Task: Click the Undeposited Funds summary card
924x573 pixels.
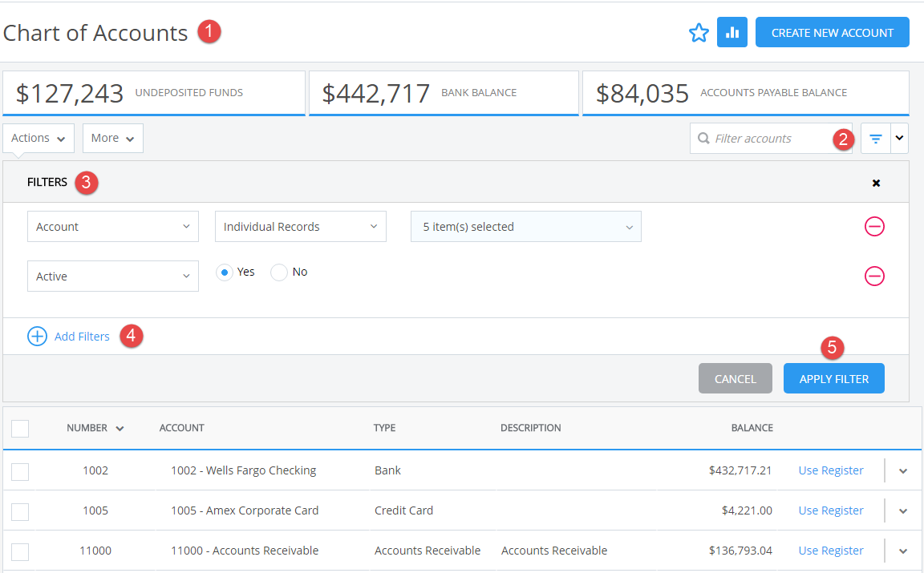Action: click(x=154, y=93)
